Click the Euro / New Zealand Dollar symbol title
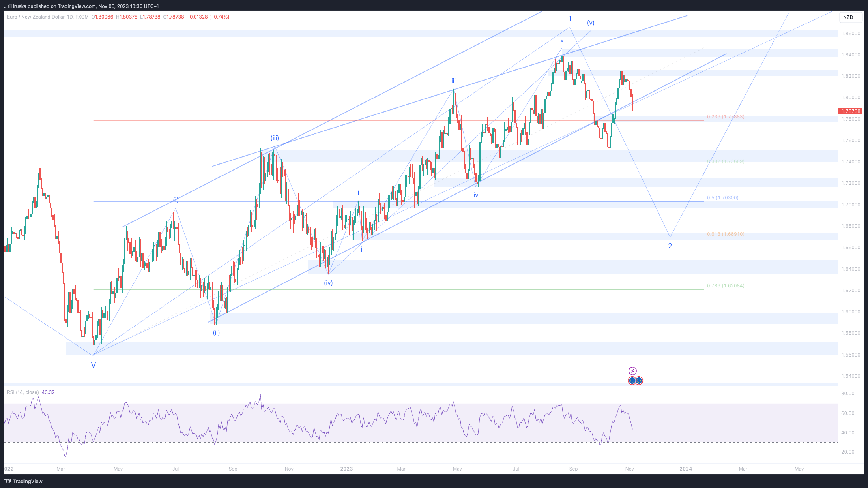 point(36,17)
